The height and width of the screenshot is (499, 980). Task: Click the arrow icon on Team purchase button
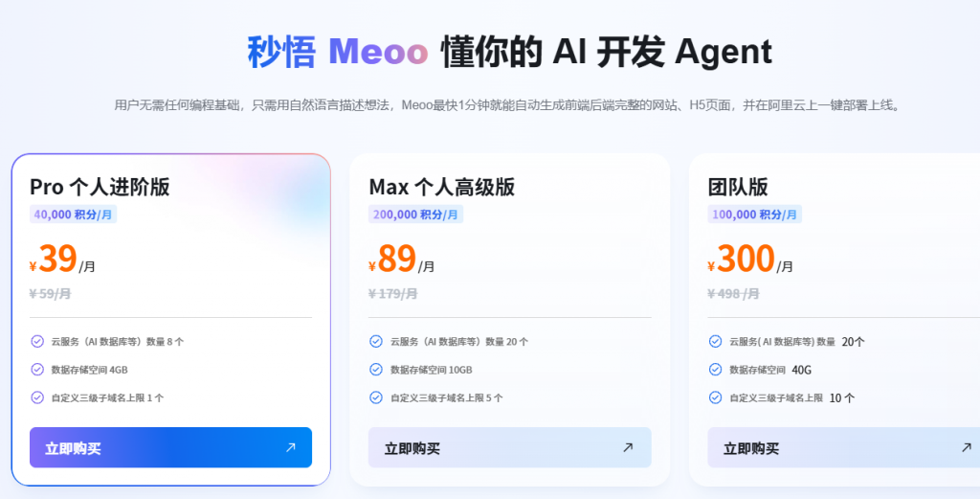[x=967, y=447]
